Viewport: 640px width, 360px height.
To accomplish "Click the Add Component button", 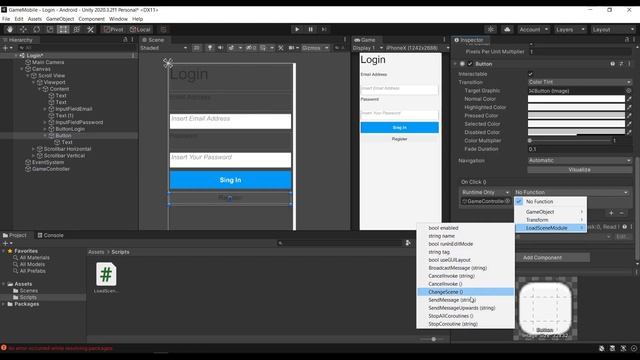I will click(x=542, y=258).
